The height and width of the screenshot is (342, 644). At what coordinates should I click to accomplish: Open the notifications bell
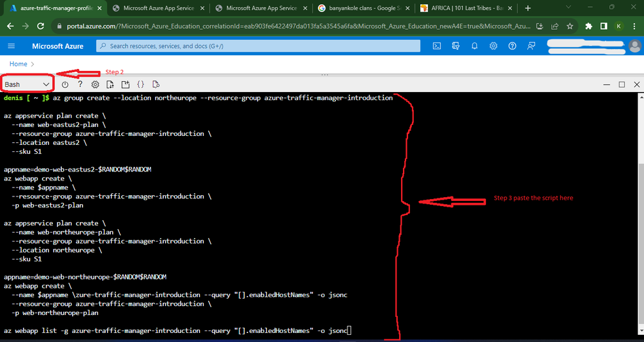click(474, 46)
